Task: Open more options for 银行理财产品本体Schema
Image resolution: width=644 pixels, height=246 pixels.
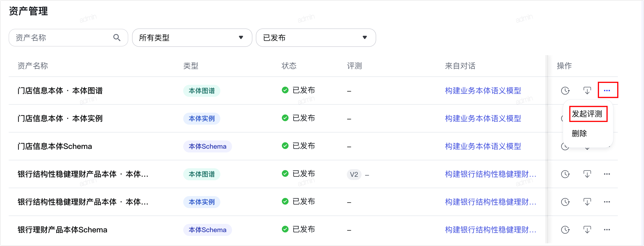Action: point(607,230)
